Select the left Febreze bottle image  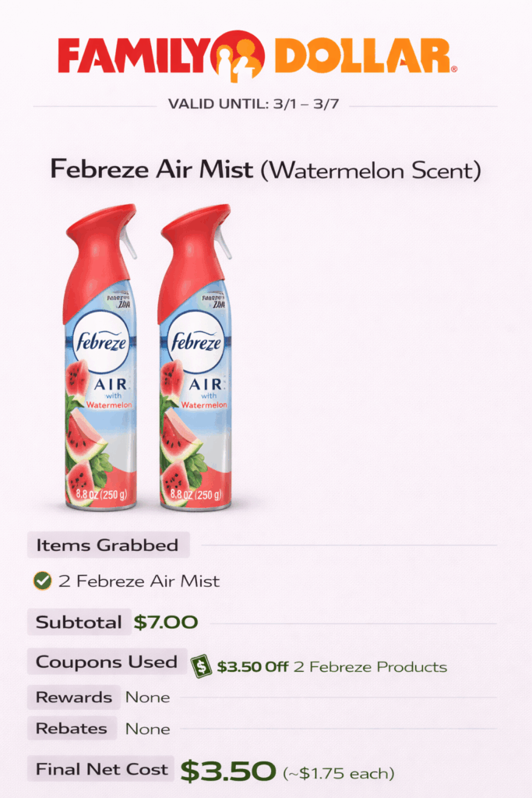point(100,357)
